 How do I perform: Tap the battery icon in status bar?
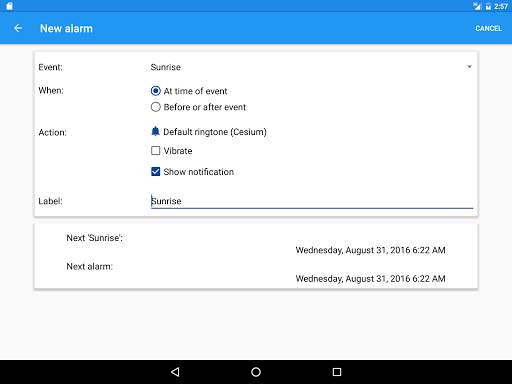[488, 6]
